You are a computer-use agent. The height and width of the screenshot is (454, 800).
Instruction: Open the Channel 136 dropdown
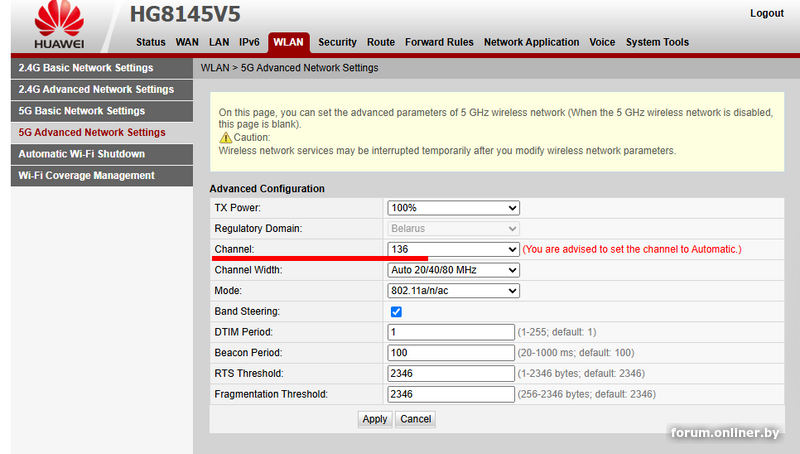coord(453,249)
